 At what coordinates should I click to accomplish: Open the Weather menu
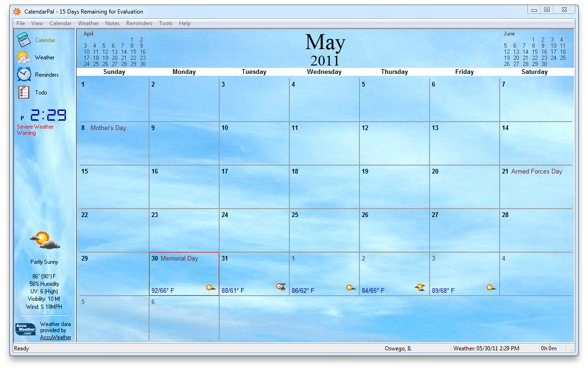tap(88, 23)
